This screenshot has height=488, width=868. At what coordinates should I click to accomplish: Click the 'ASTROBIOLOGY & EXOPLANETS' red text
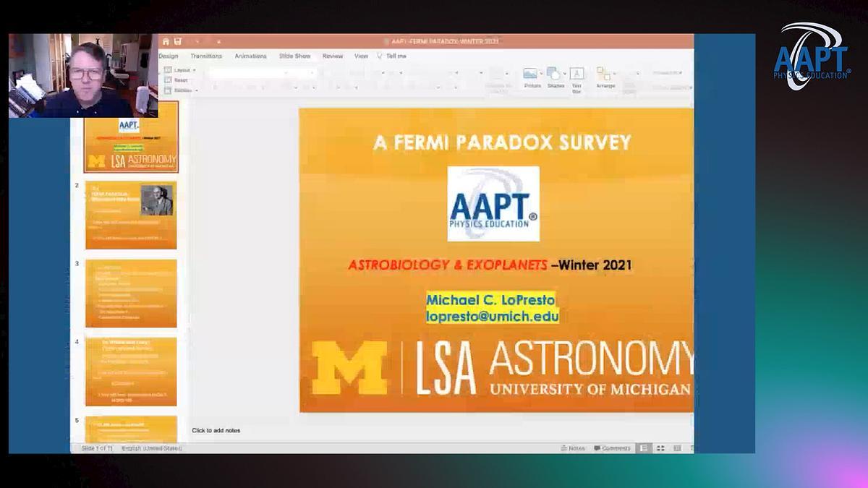point(448,265)
